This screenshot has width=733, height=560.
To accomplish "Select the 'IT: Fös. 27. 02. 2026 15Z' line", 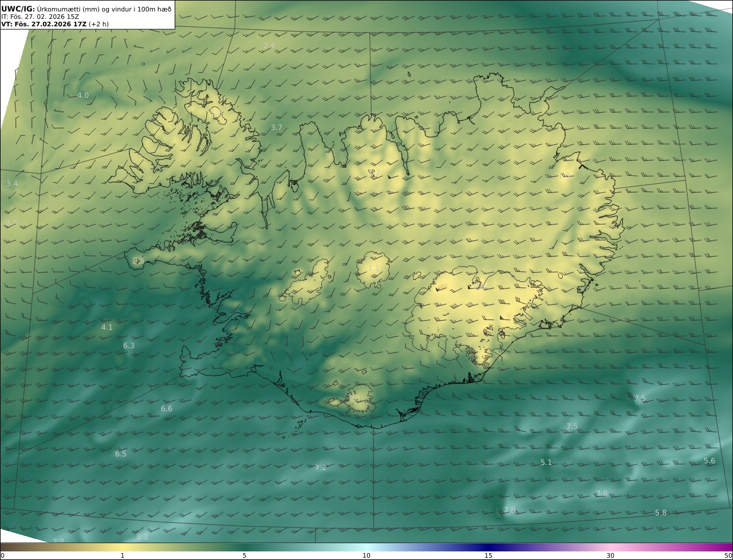I will click(x=40, y=17).
